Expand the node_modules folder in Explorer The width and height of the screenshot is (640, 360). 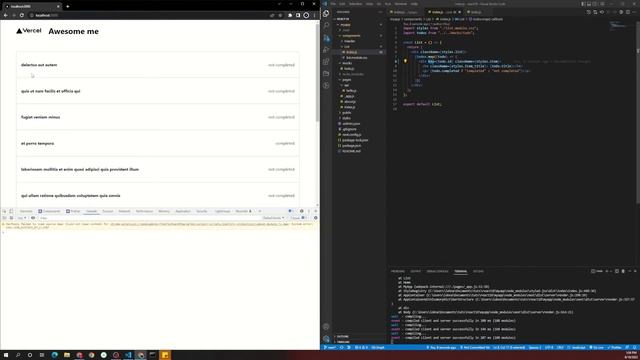click(x=352, y=74)
